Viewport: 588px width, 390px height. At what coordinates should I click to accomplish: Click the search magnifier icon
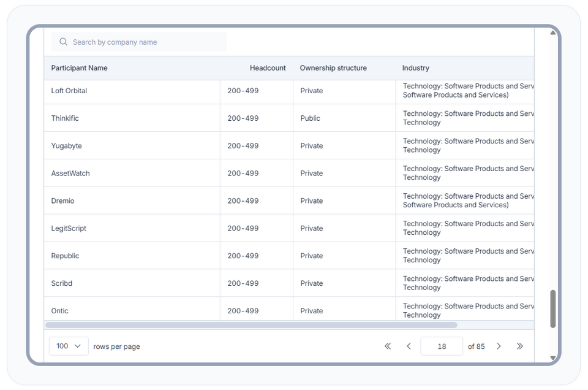(63, 42)
